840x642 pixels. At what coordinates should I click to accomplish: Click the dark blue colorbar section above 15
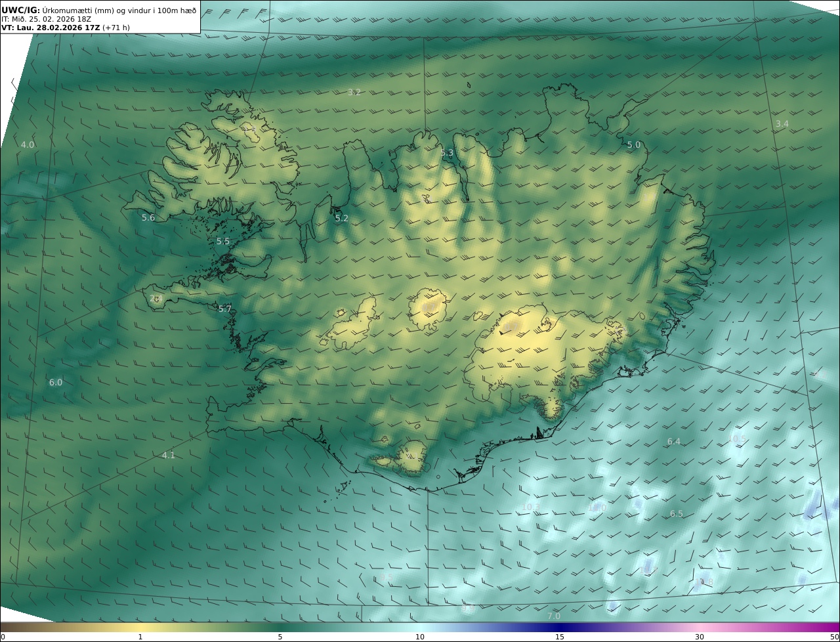click(560, 627)
